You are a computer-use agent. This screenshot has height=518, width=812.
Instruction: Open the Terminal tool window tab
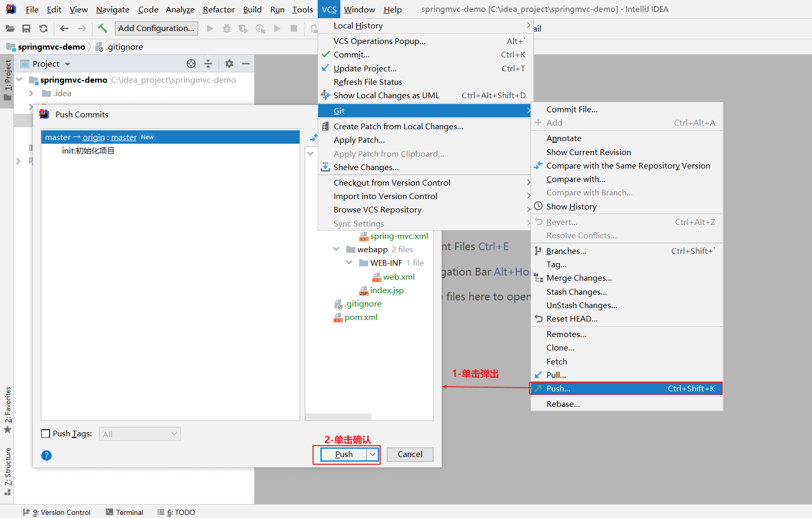pos(124,512)
